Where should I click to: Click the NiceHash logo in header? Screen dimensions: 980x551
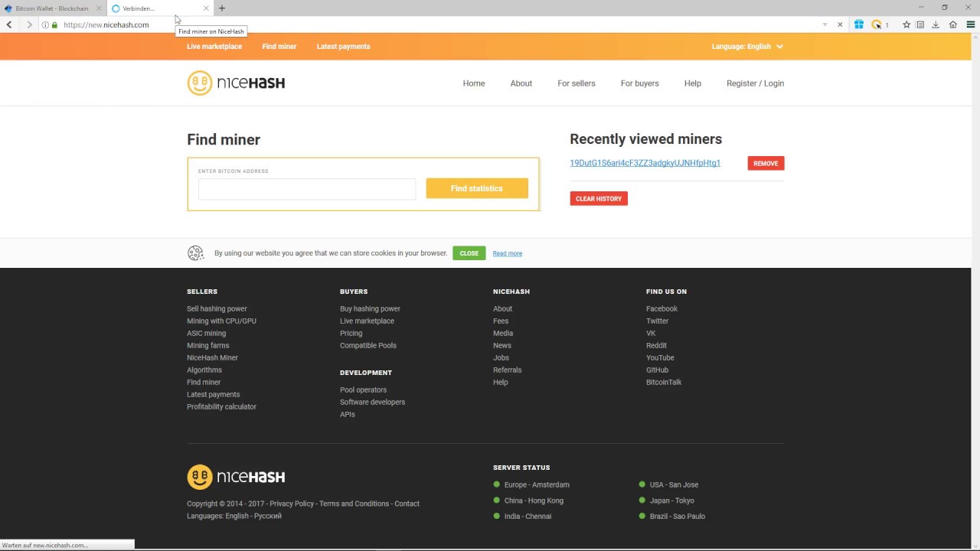tap(236, 83)
